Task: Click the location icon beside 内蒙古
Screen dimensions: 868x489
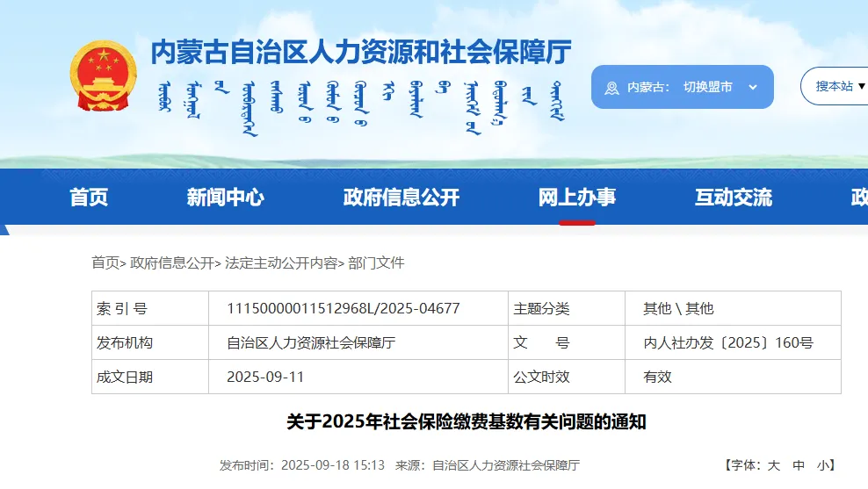Action: coord(613,88)
